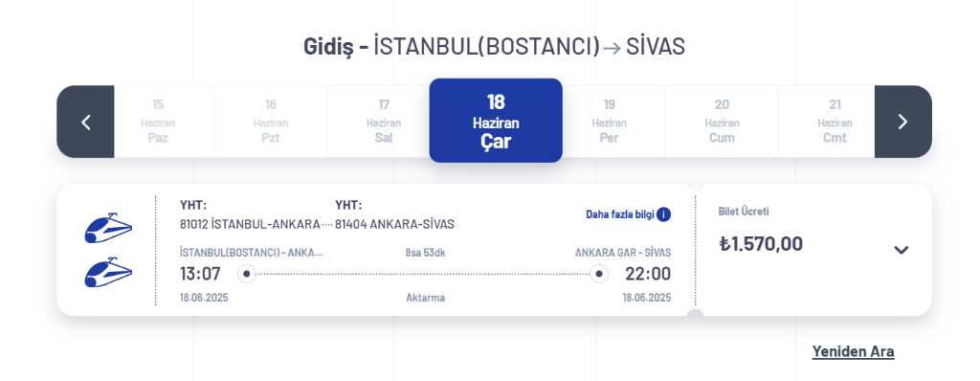
Task: Expand ticket price details chevron
Action: point(901,250)
